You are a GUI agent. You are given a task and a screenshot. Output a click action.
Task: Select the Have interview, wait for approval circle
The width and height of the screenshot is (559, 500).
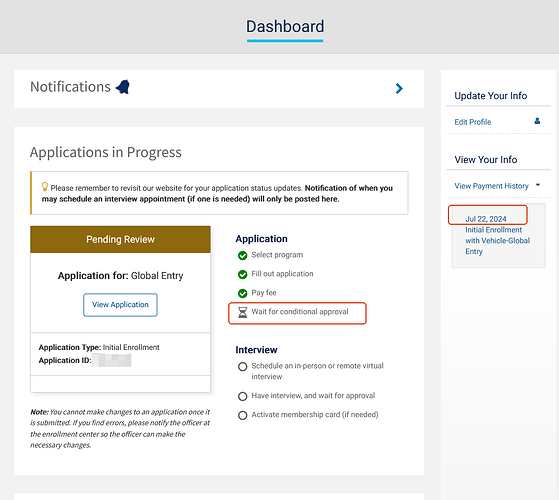tap(242, 396)
